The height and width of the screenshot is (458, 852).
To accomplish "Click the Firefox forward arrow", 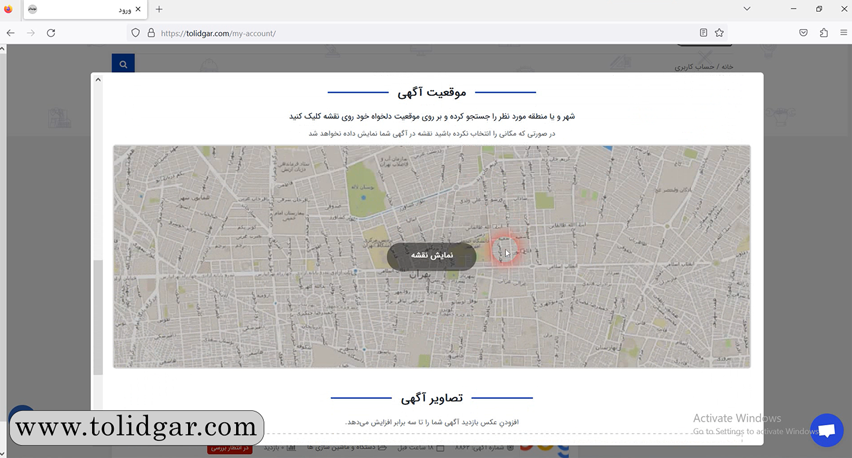I will pyautogui.click(x=31, y=33).
